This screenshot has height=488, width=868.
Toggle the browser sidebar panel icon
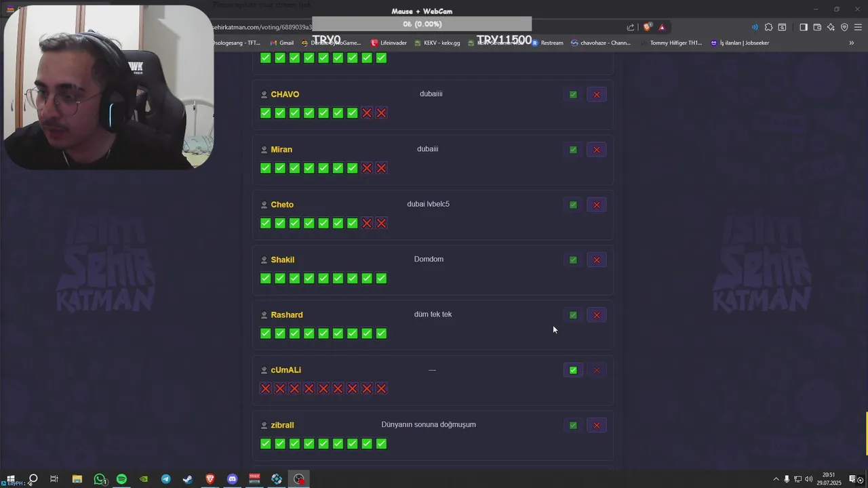coord(804,27)
